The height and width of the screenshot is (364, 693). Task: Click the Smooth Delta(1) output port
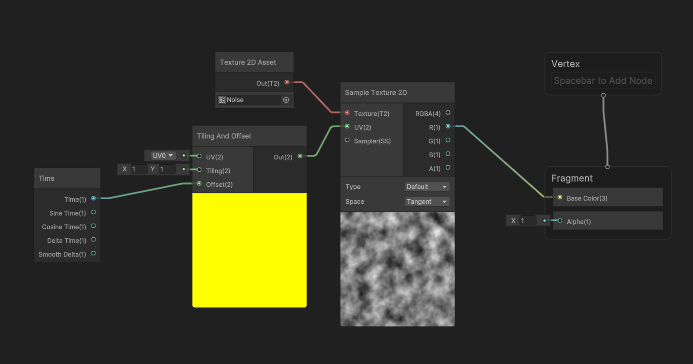[x=93, y=254]
